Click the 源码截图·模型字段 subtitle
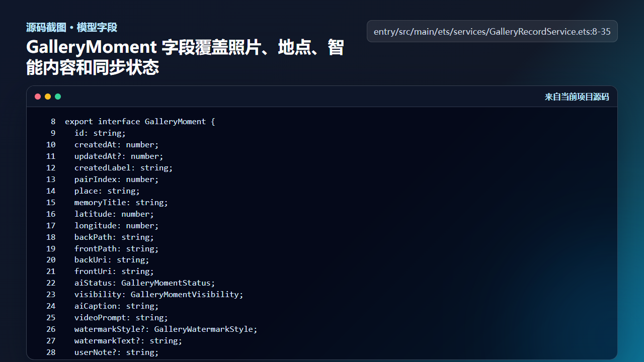 71,27
